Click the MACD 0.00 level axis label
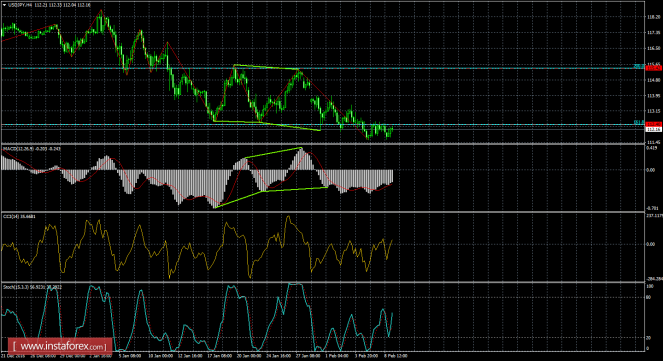This screenshot has height=361, width=663. 652,170
